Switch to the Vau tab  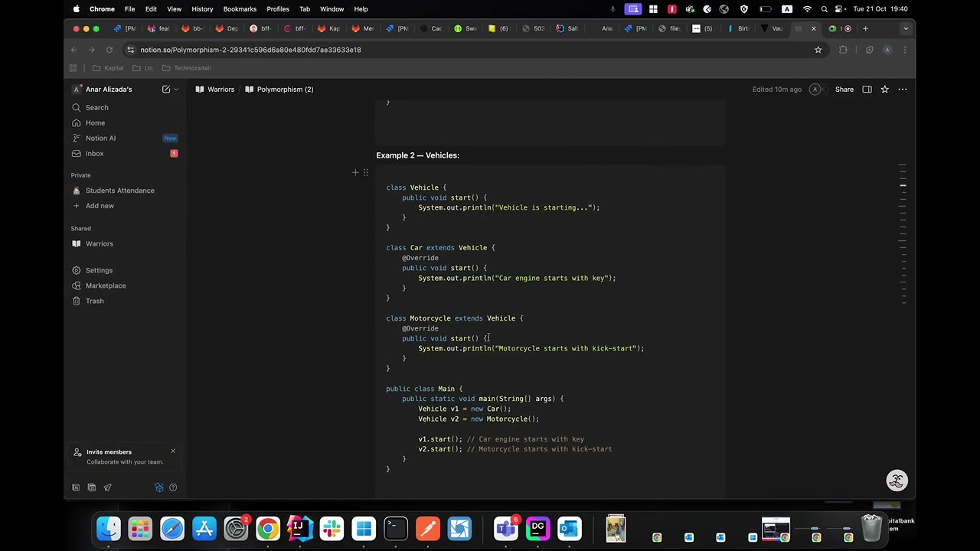pyautogui.click(x=771, y=28)
